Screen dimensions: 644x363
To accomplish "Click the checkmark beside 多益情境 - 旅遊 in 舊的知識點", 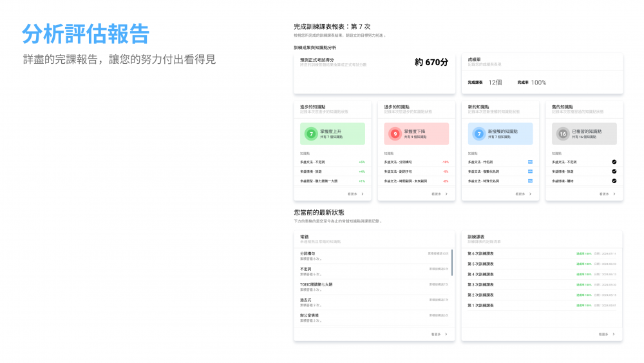I will click(614, 172).
